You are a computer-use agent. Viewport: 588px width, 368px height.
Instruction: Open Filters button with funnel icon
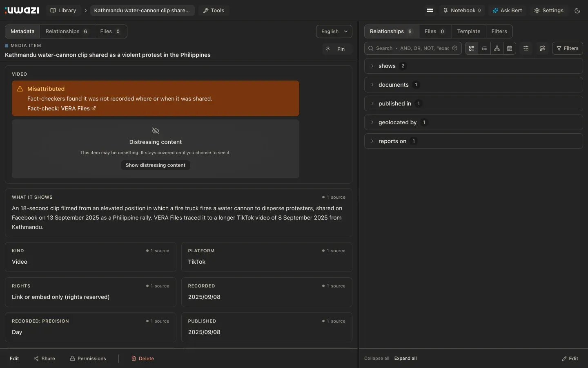(568, 48)
